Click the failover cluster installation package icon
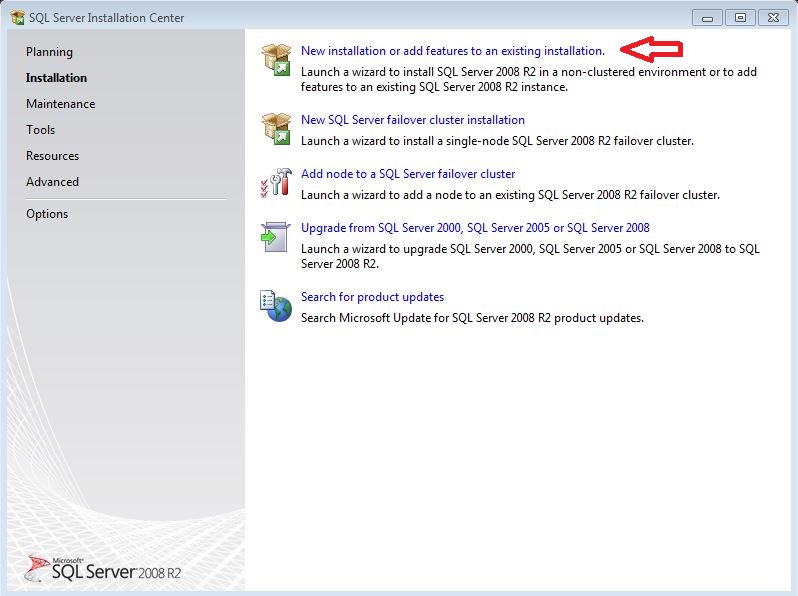Image resolution: width=798 pixels, height=596 pixels. click(276, 129)
